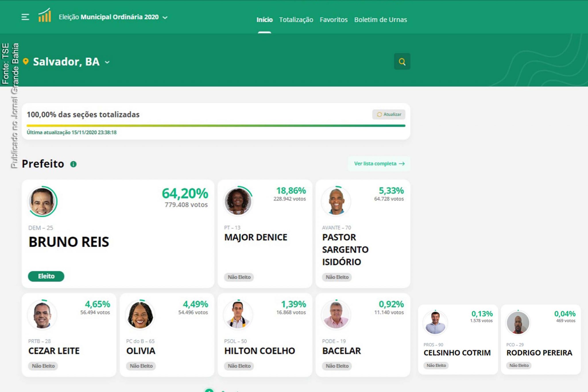Click the 64,20% percentage
This screenshot has height=392, width=588.
coord(185,193)
